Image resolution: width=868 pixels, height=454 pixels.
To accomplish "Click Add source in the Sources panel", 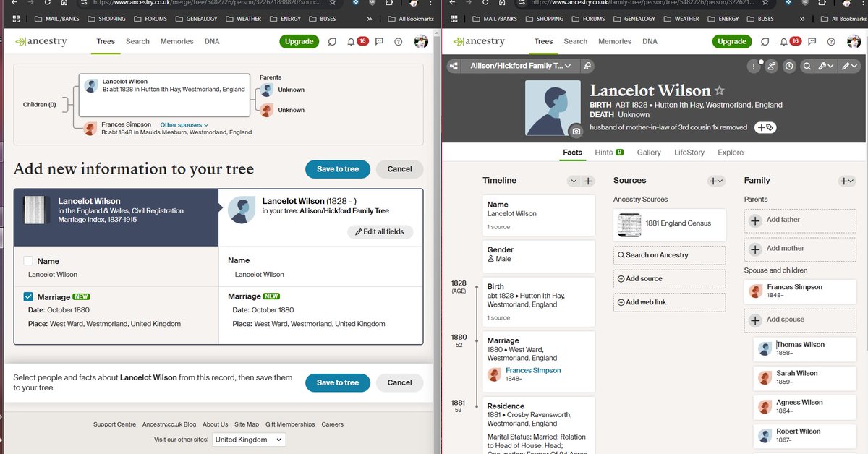I will pos(669,279).
